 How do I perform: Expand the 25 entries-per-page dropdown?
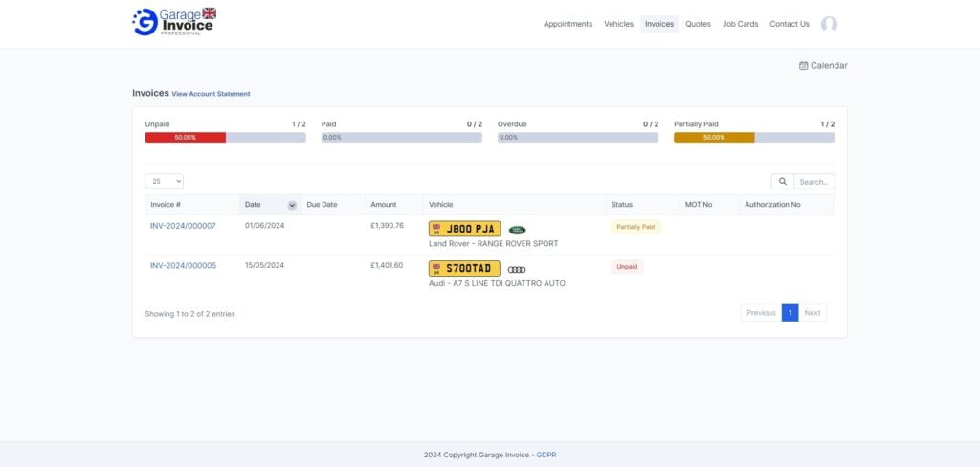(164, 181)
